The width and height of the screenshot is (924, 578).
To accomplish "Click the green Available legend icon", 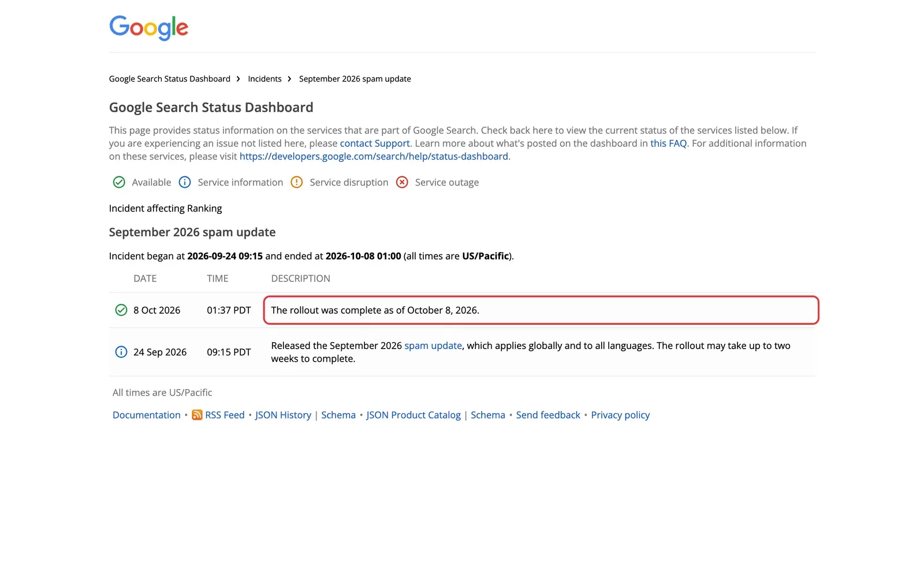I will (119, 182).
